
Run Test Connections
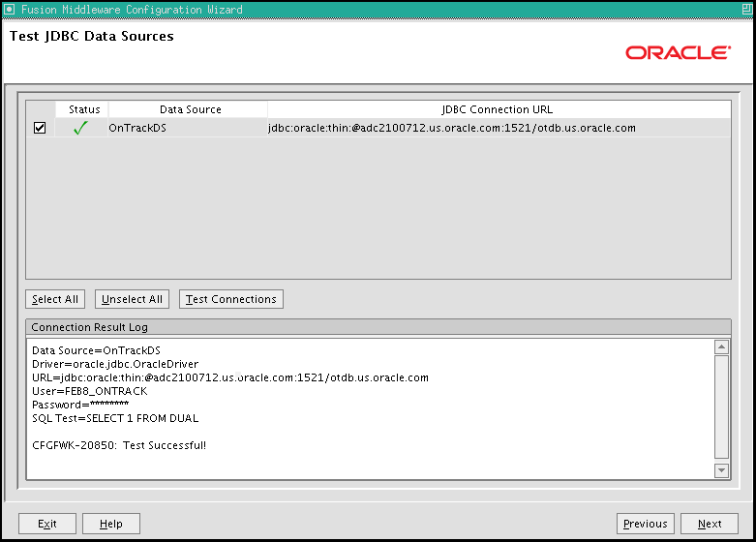[231, 299]
